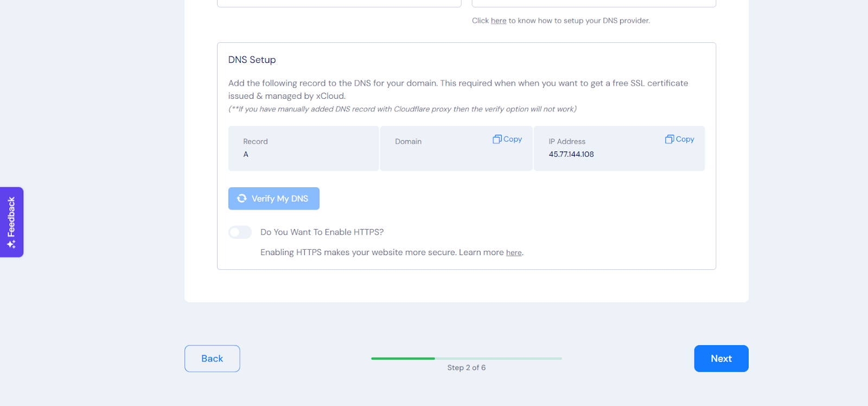This screenshot has width=868, height=406.
Task: Click the 'Do You Want To Enable HTTPS?' label
Action: coord(322,232)
